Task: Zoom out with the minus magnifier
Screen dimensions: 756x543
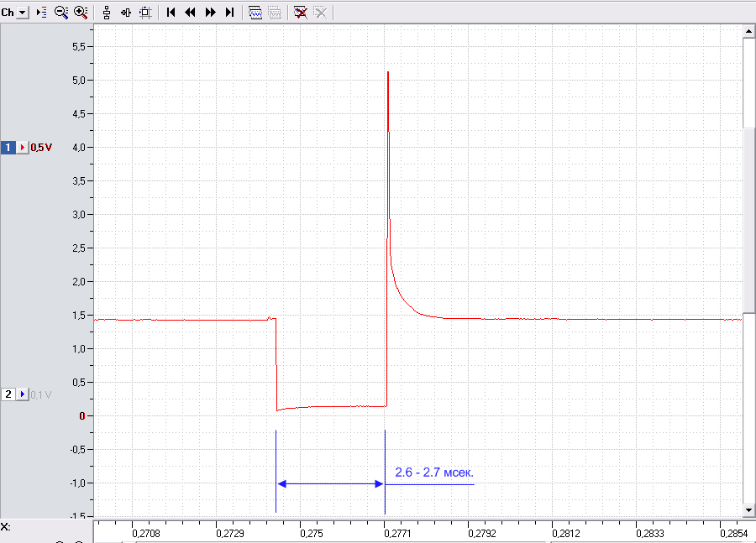Action: [61, 13]
